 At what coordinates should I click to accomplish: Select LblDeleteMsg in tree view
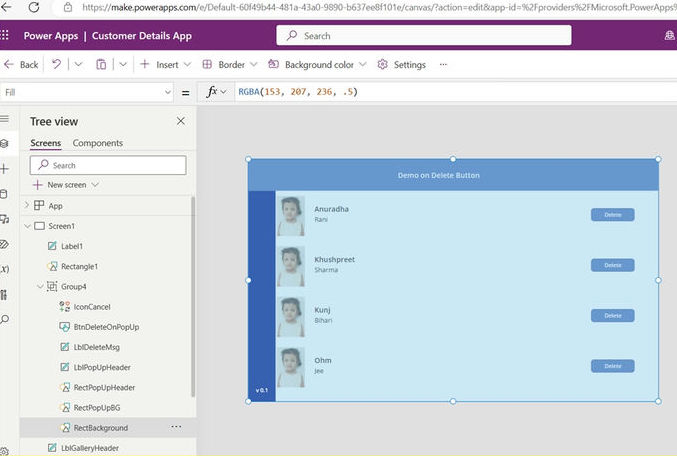(x=97, y=347)
